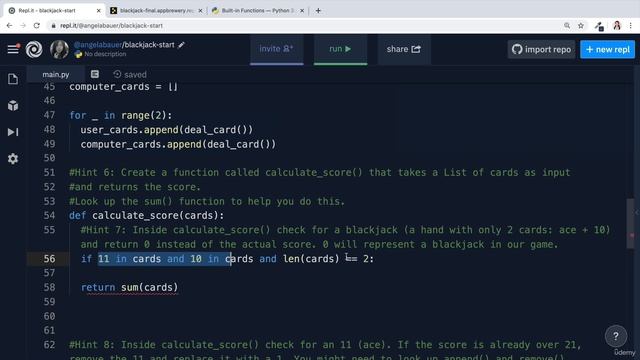This screenshot has width=640, height=360.
Task: Open the Files panel in sidebar
Action: (13, 79)
